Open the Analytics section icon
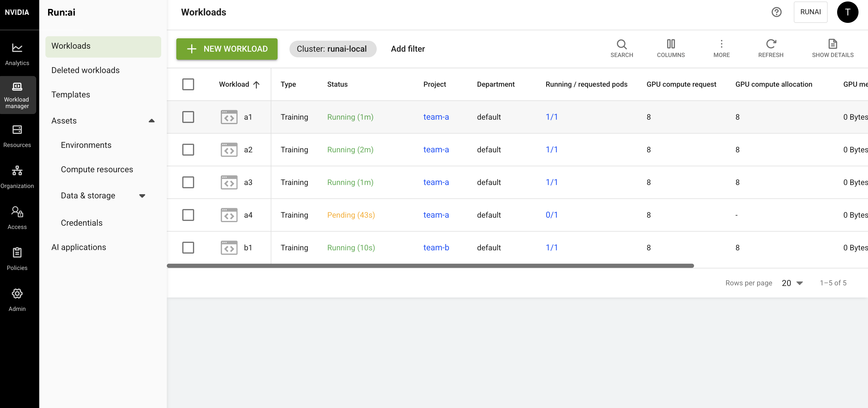868x408 pixels. pyautogui.click(x=17, y=48)
